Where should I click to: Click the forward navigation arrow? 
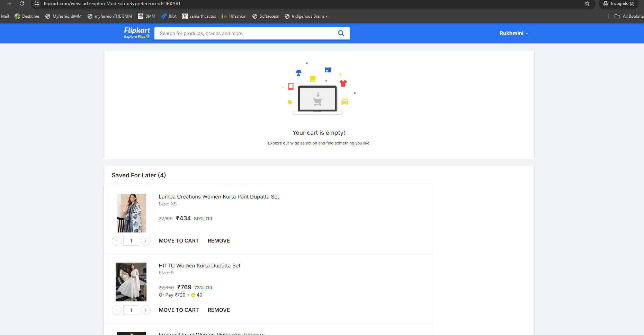point(9,3)
